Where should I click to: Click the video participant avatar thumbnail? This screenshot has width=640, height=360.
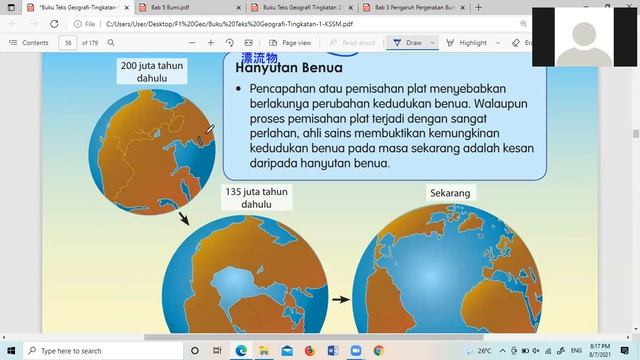pyautogui.click(x=584, y=37)
